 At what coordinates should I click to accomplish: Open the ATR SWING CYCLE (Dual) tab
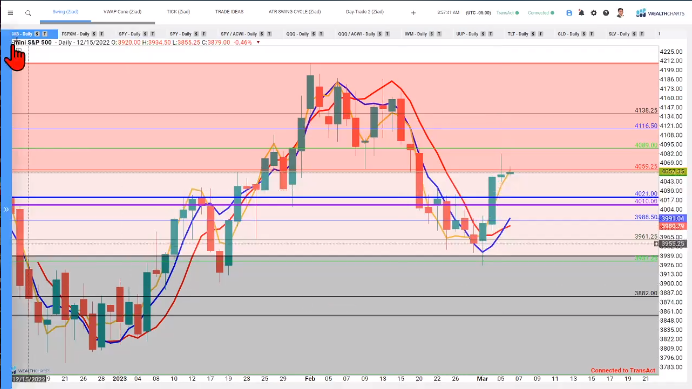click(295, 12)
